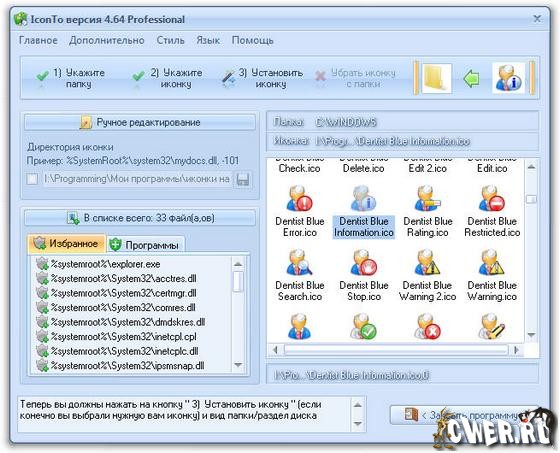Select dentist icon with green checkmark
The width and height of the screenshot is (560, 453).
tap(363, 327)
